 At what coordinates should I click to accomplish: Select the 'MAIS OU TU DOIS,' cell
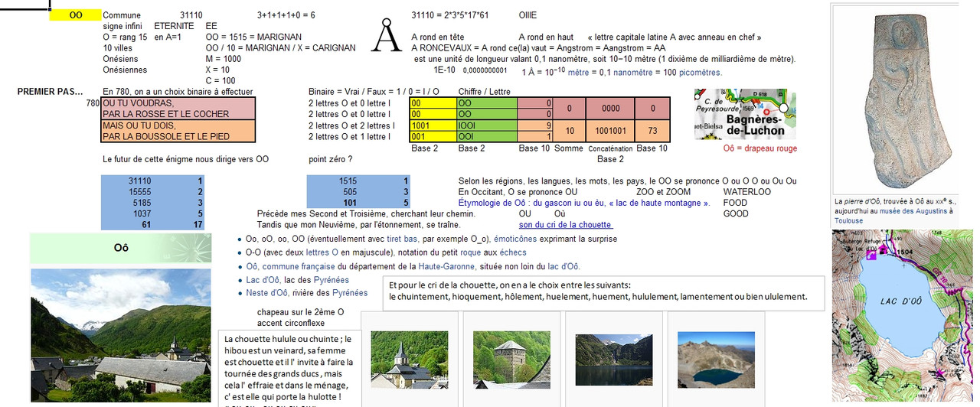pos(177,125)
